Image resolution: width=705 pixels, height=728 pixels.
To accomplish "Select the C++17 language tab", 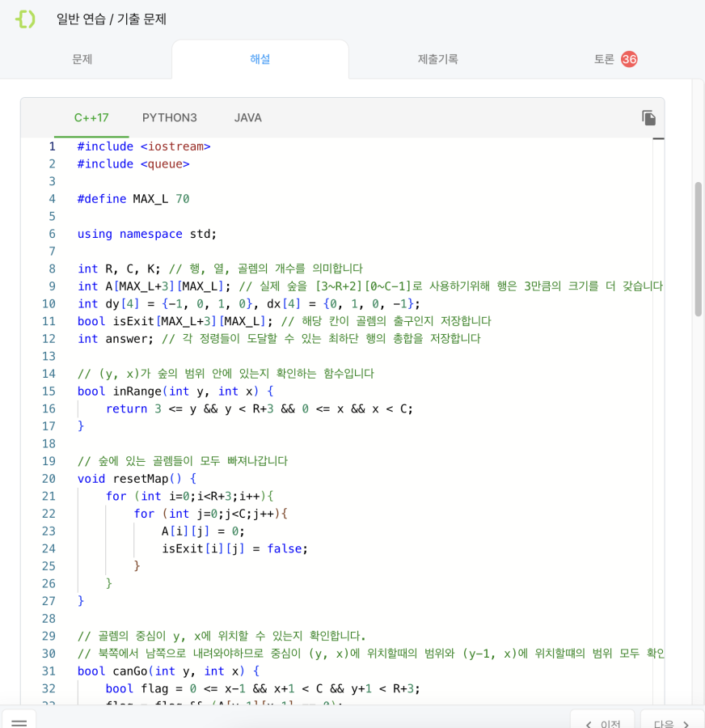I will (x=91, y=118).
